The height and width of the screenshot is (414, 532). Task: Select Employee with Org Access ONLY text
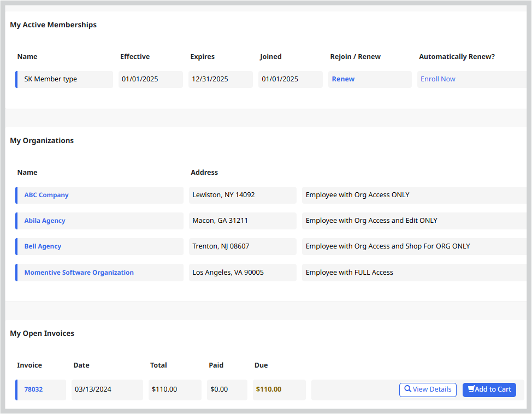(358, 195)
